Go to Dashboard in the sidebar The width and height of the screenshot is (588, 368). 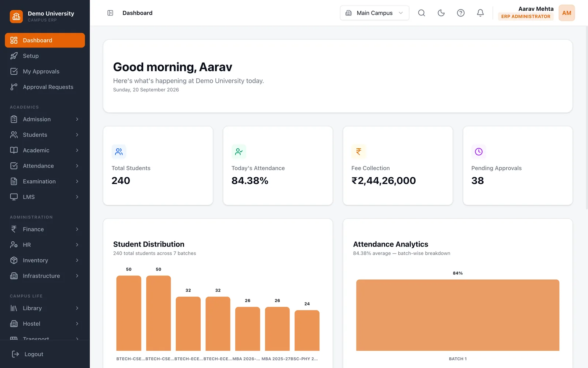click(45, 40)
